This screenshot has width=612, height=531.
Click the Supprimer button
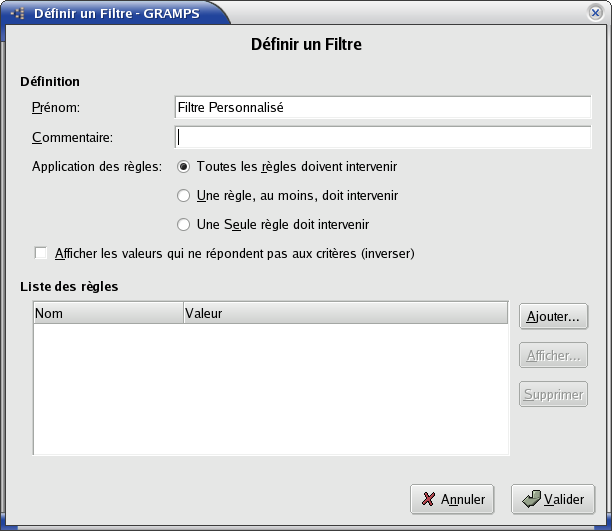(x=553, y=394)
